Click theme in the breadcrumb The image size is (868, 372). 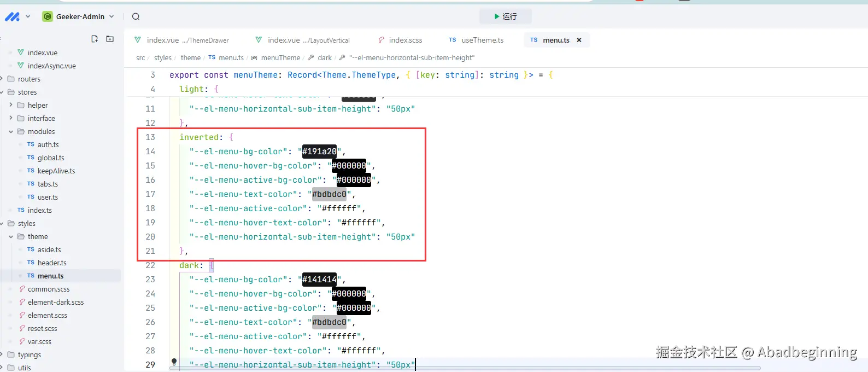[191, 57]
